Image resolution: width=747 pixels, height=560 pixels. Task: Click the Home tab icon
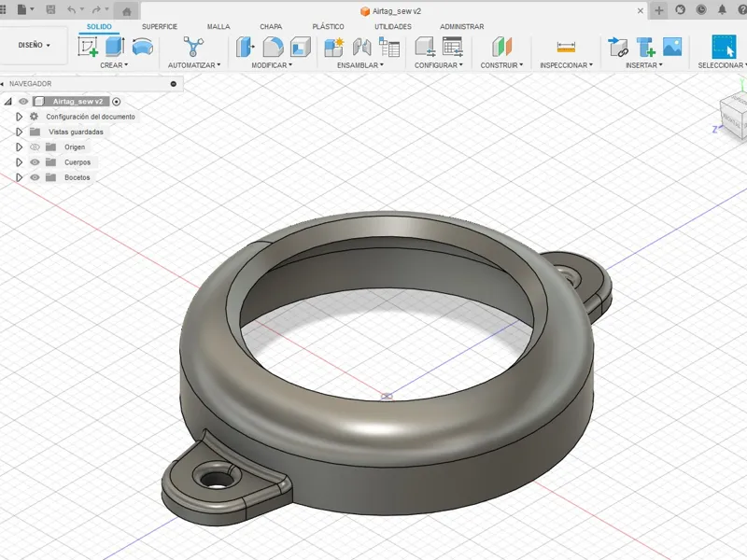point(126,11)
